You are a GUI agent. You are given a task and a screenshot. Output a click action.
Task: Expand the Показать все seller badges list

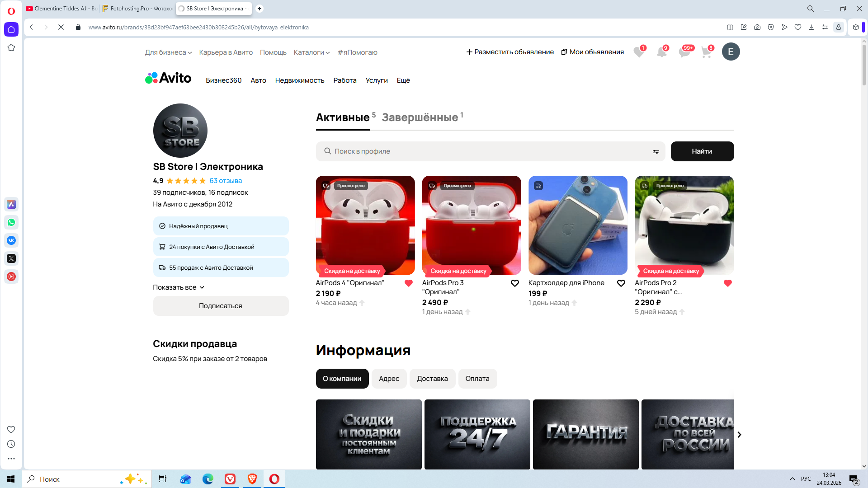pyautogui.click(x=179, y=287)
